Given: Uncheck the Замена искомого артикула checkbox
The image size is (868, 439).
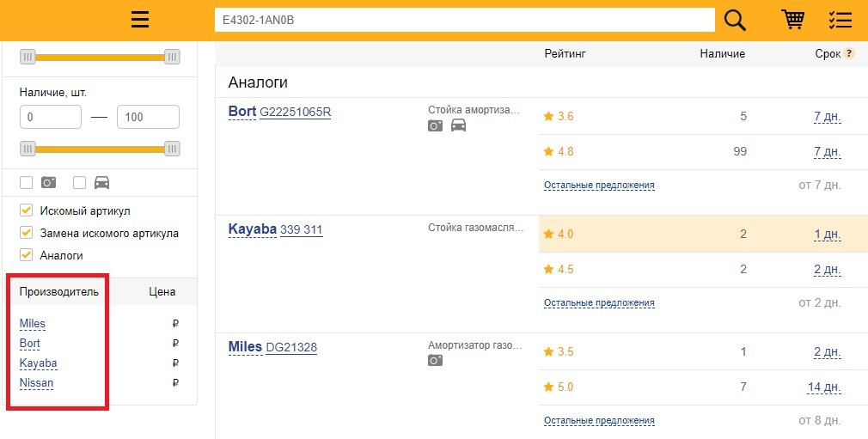Looking at the screenshot, I should click(x=26, y=233).
